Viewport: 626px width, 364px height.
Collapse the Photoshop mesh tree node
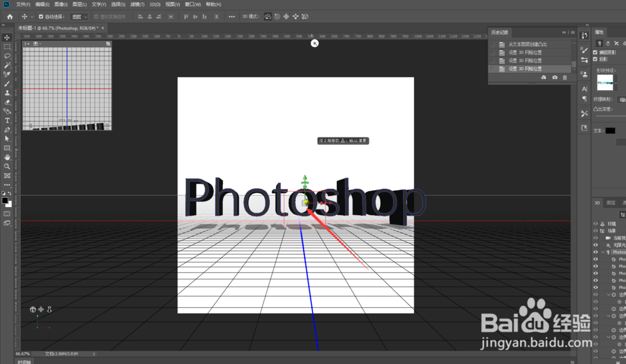click(x=603, y=252)
